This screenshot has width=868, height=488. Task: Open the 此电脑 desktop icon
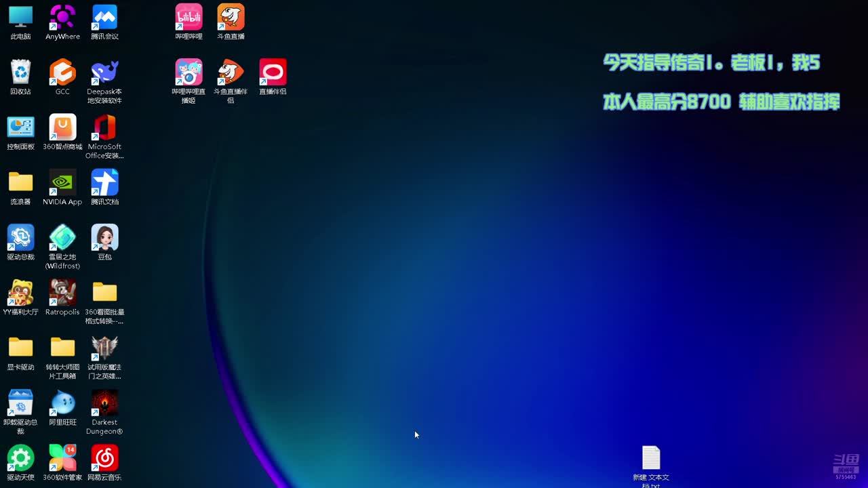tap(20, 18)
